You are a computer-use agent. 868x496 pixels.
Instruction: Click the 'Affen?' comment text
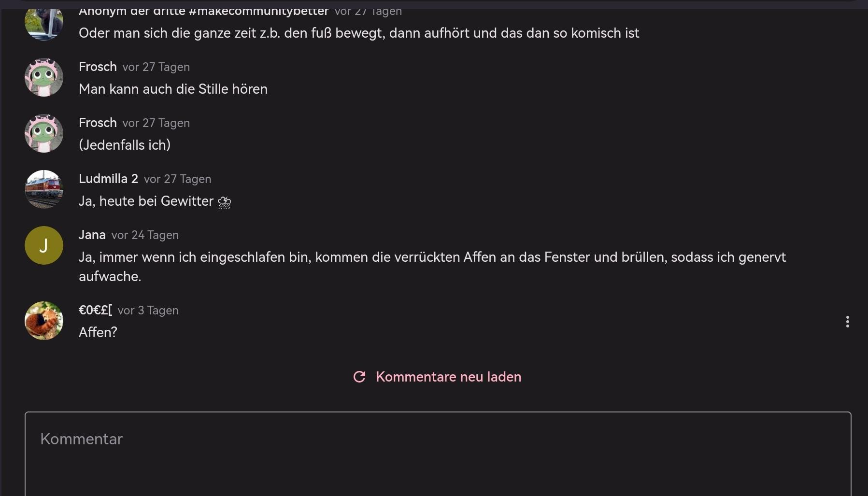tap(98, 332)
